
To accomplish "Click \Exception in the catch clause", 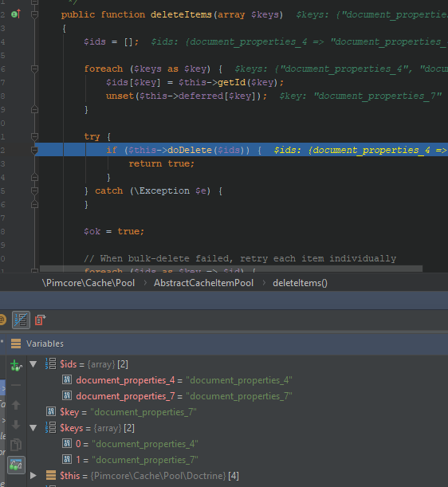I will coord(161,190).
